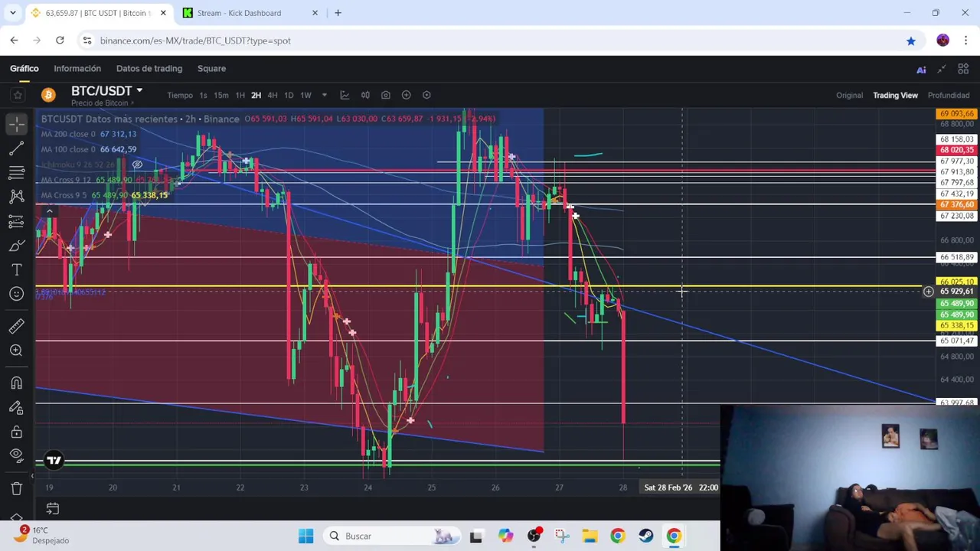Open the Windows Start menu
The width and height of the screenshot is (980, 551).
click(x=306, y=536)
